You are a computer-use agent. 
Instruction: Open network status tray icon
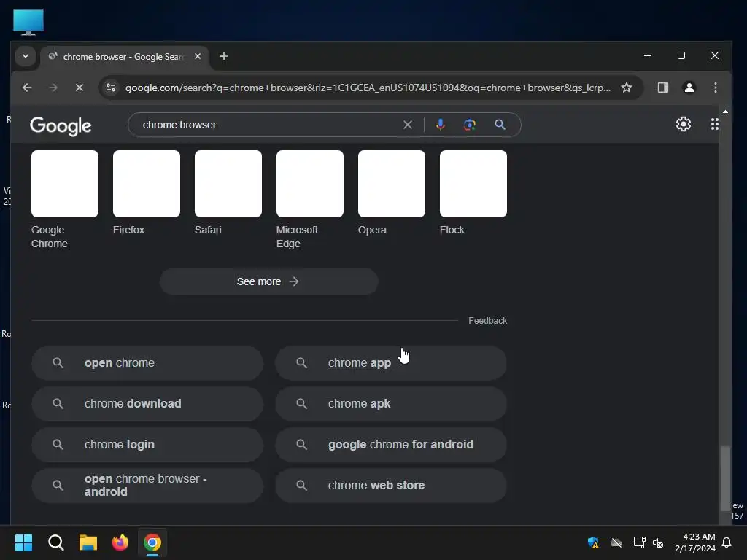tap(639, 542)
